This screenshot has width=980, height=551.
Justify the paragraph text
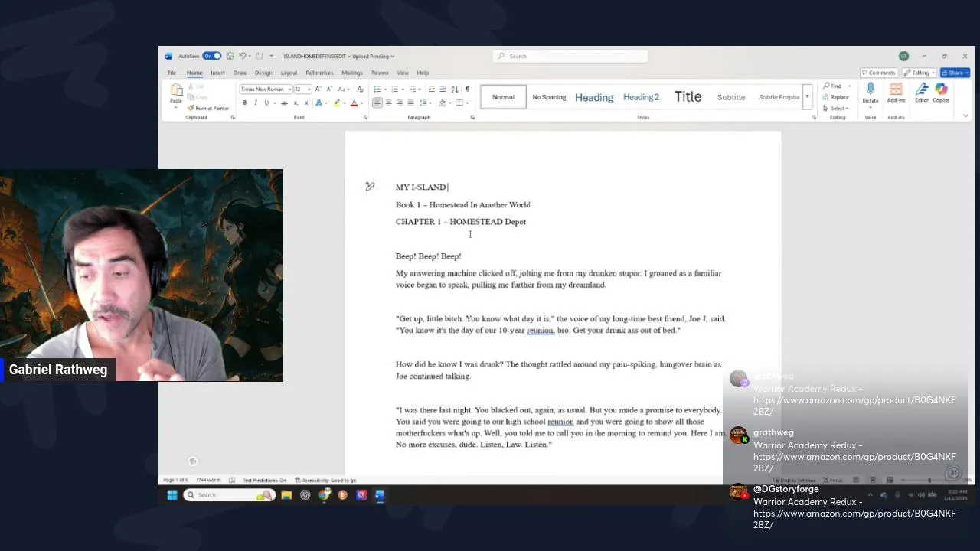(410, 103)
